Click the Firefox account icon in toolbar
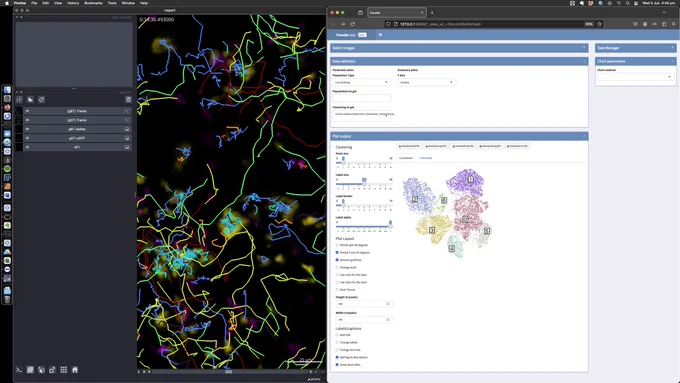This screenshot has width=680, height=383. coord(645,24)
